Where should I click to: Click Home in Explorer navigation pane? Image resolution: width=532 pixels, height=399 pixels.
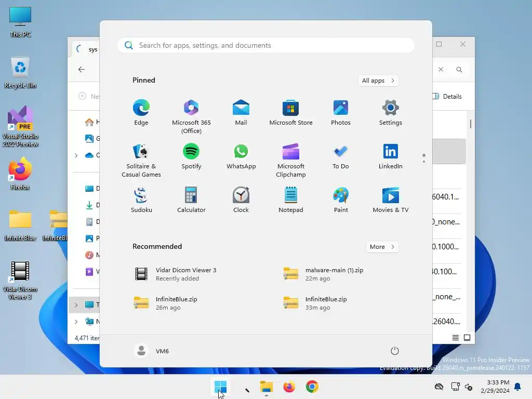click(x=92, y=122)
